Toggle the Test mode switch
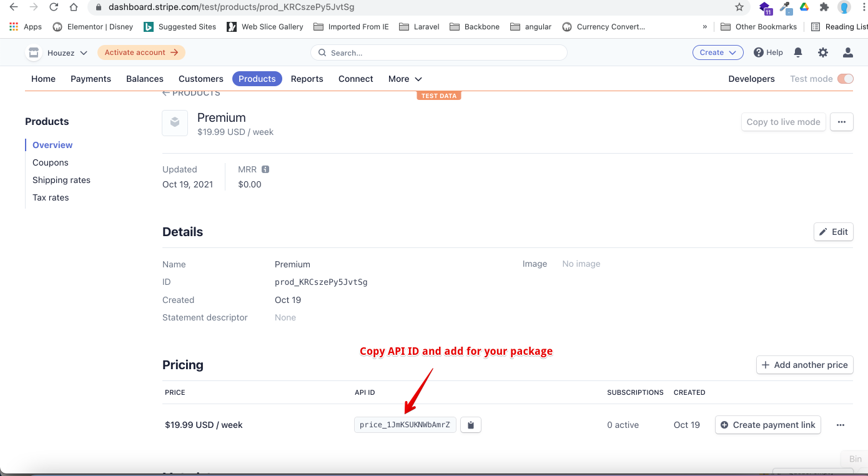Screen dimensions: 868x476 coord(846,79)
